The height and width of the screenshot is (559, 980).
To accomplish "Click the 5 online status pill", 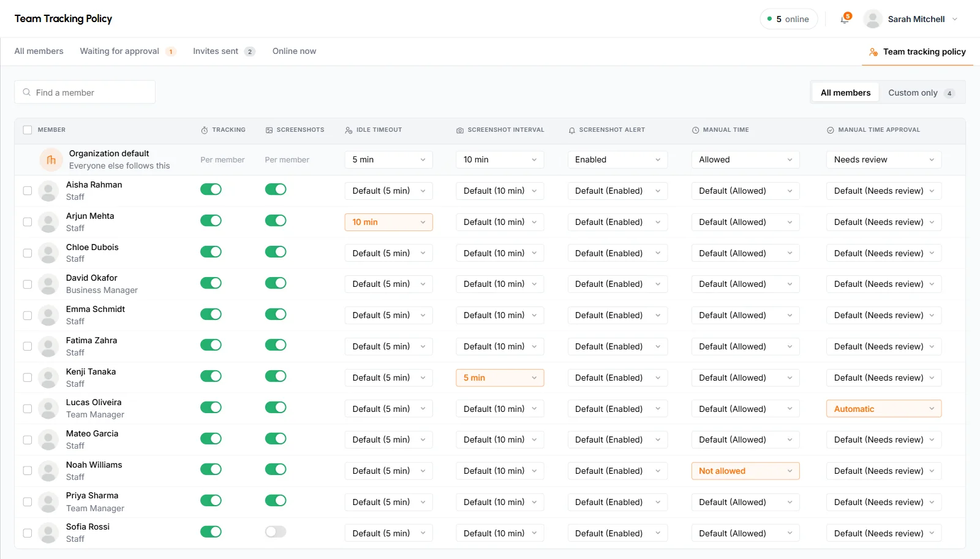I will [x=789, y=19].
